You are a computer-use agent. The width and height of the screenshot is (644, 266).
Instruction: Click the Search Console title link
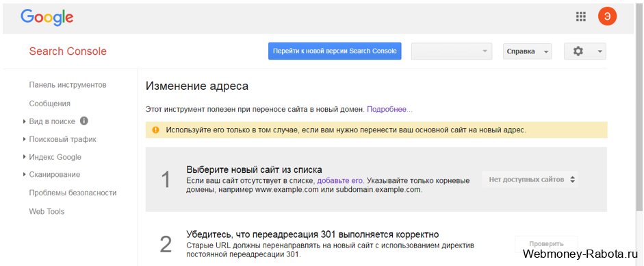(x=68, y=51)
